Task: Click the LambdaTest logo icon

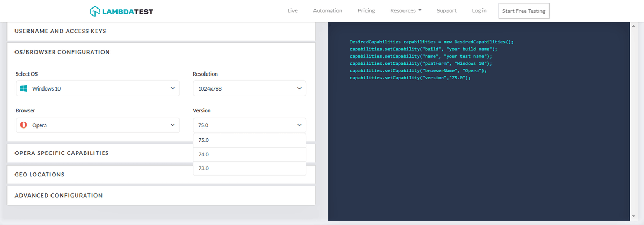Action: [x=95, y=11]
